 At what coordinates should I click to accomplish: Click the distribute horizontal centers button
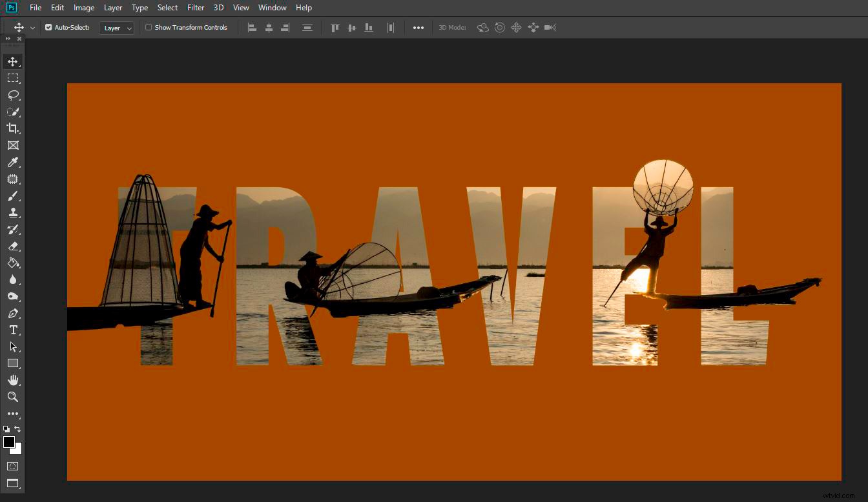[x=390, y=27]
